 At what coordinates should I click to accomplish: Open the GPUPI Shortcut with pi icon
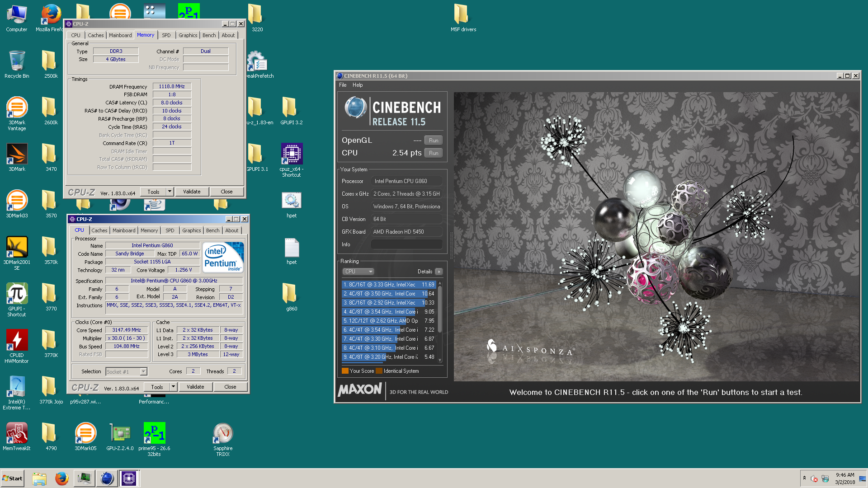click(x=17, y=300)
